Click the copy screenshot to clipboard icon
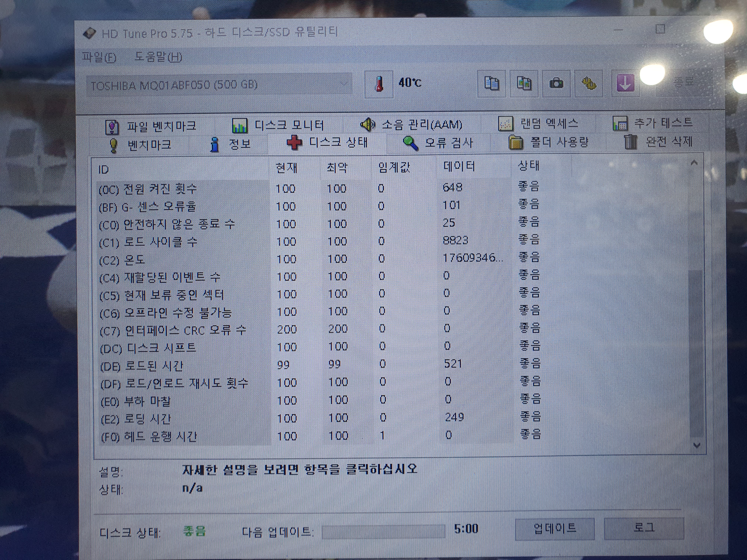 [524, 83]
